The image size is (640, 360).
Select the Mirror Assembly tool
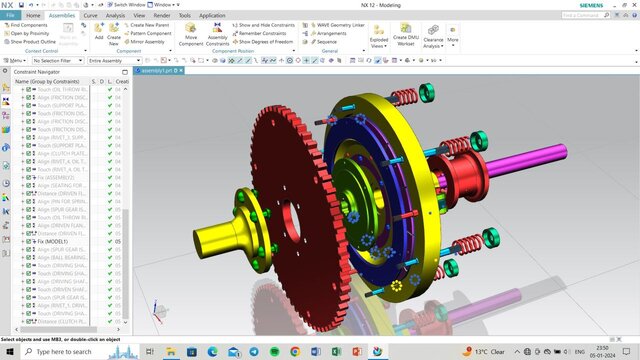144,42
